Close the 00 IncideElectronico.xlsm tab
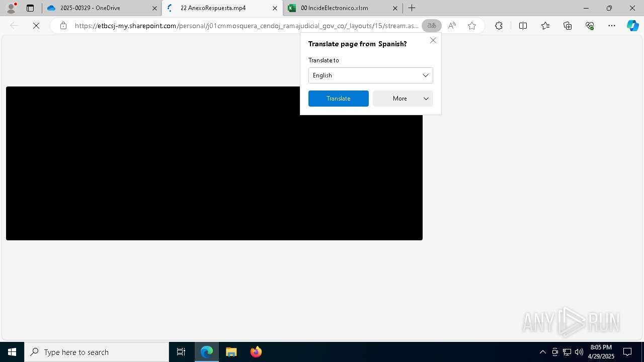The image size is (644, 362). [x=395, y=8]
